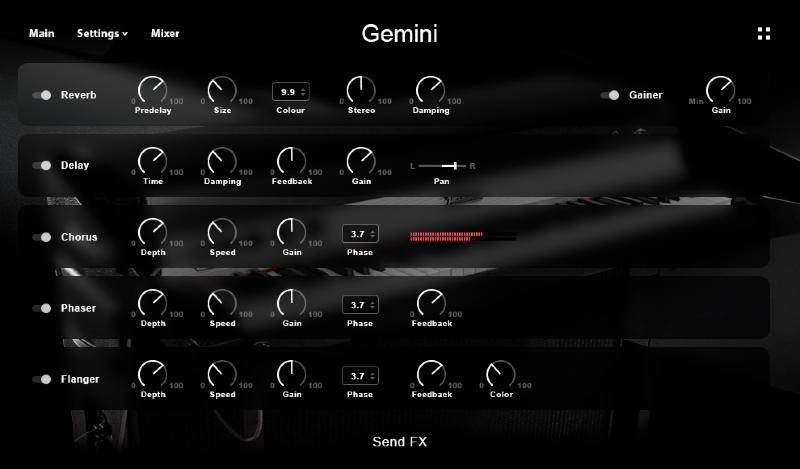Click the Delay Damping knob
Screen dimensions: 800x469
pos(222,161)
